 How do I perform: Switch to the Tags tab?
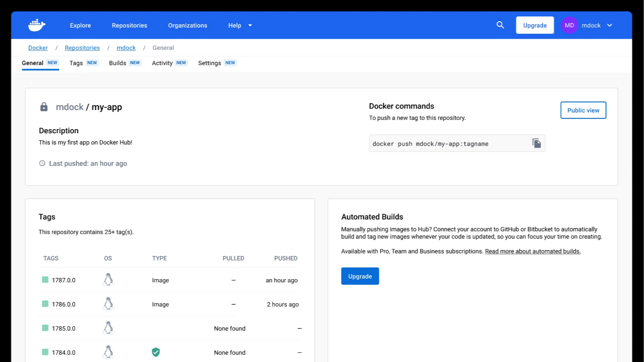(x=83, y=63)
